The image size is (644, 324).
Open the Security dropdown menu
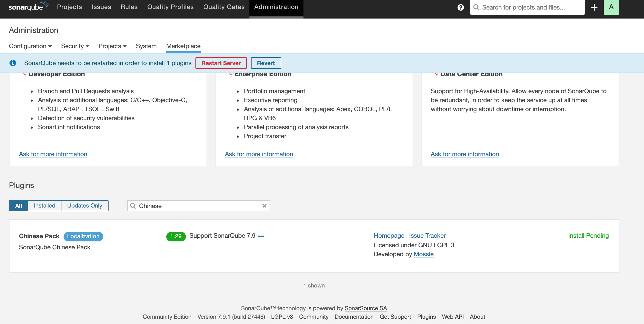point(75,46)
